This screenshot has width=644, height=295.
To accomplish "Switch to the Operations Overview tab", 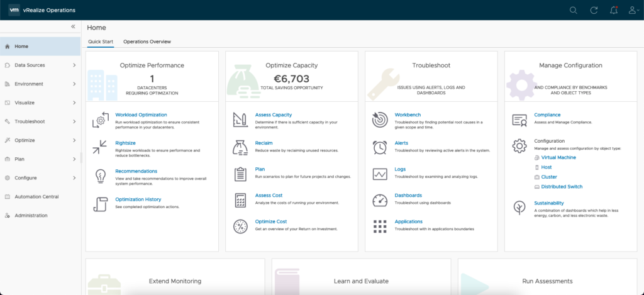I will click(x=147, y=42).
